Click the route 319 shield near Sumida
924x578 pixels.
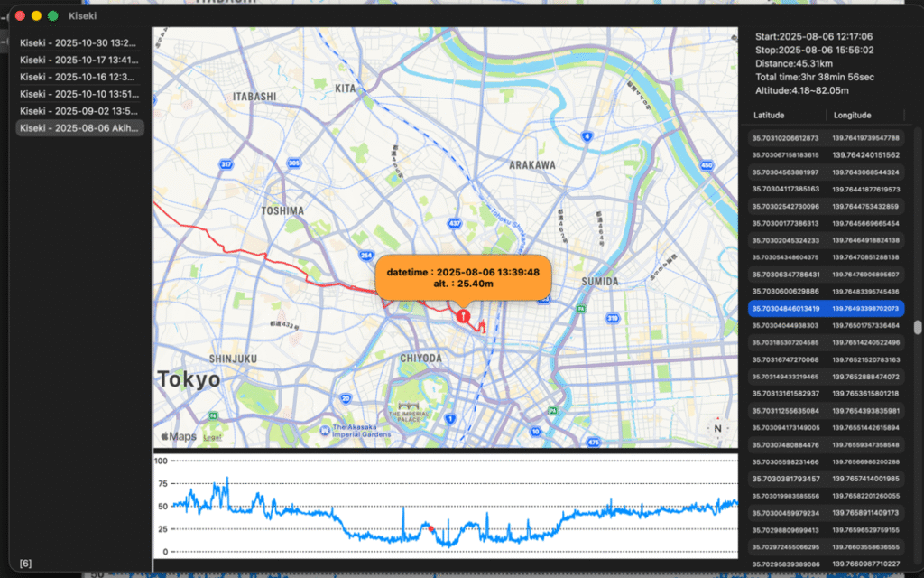pos(613,318)
